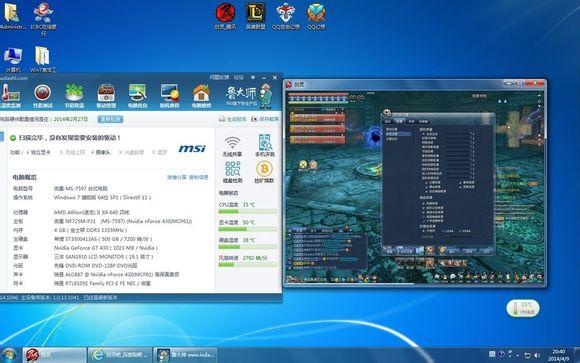
Task: Open the 性能测试 gauge icon
Action: (x=43, y=95)
